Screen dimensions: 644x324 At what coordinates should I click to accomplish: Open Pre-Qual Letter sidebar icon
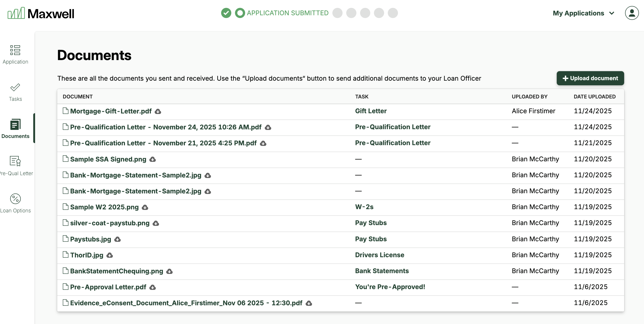15,161
